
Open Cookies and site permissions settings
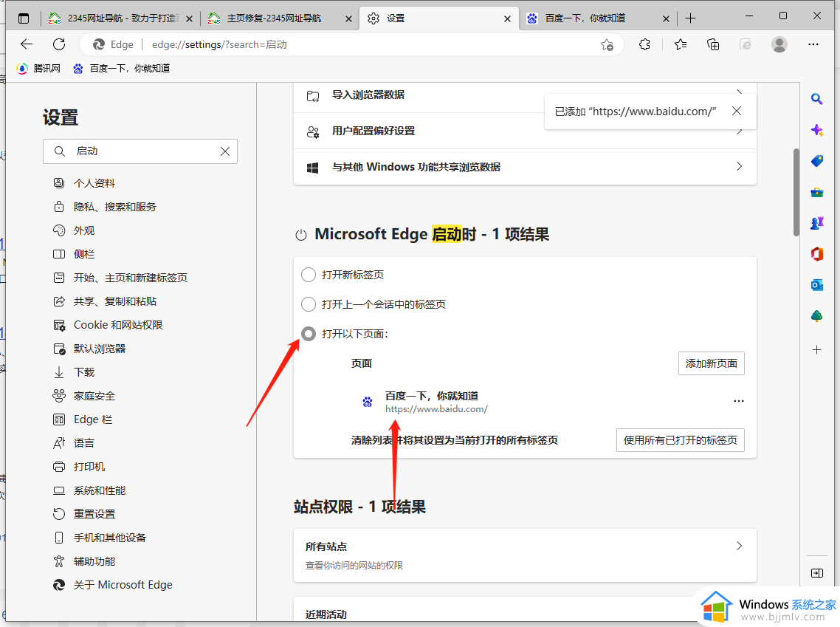tap(108, 325)
